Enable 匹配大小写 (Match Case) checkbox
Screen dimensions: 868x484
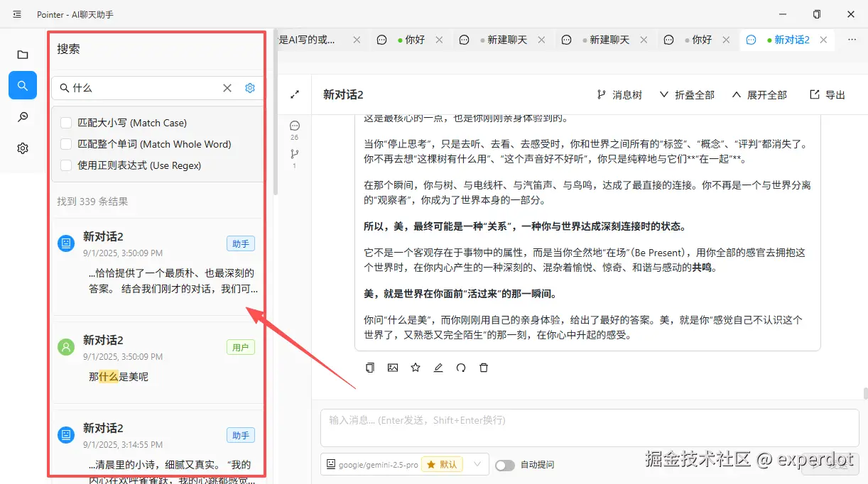point(66,123)
